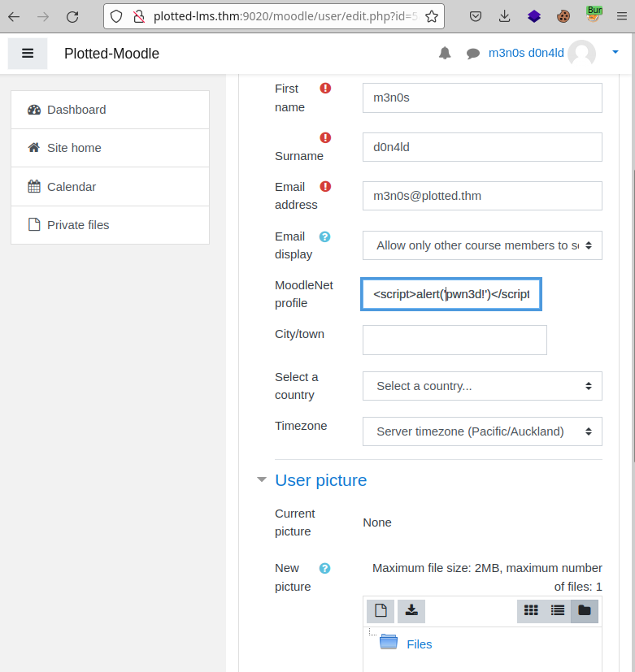This screenshot has width=635, height=672.
Task: Focus the Email address field
Action: pyautogui.click(x=482, y=196)
